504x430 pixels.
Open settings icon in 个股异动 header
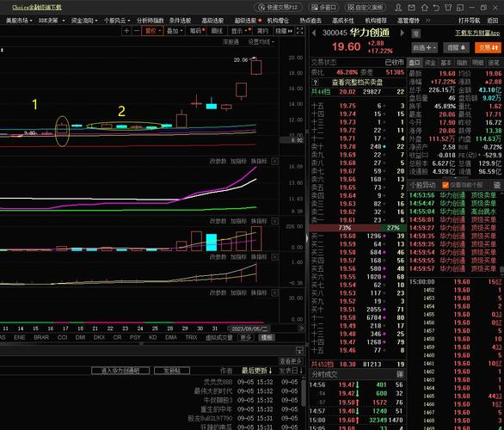tap(497, 185)
